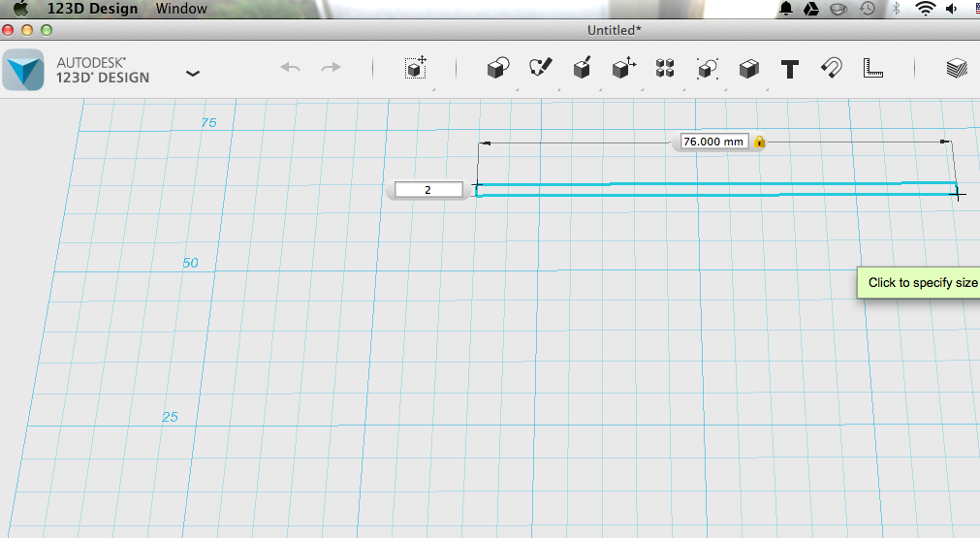Open the Primitives tool menu
Viewport: 980px width, 538px height.
498,68
